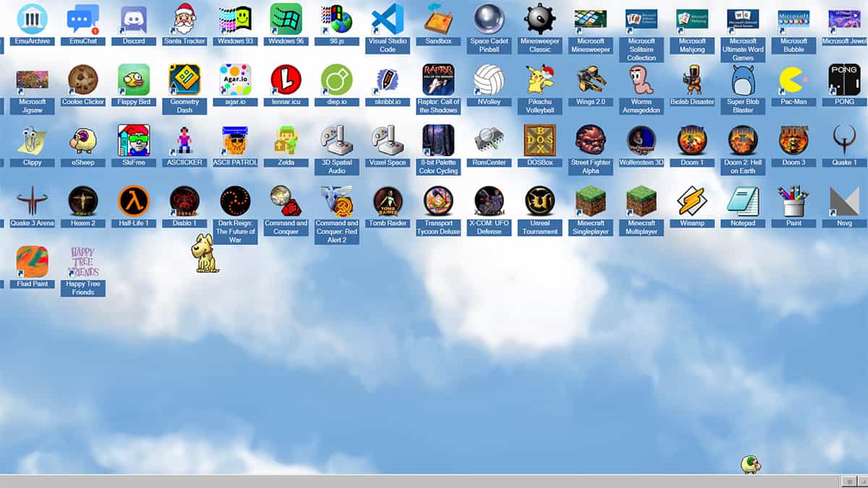Open Winamp
Viewport: 868px width, 488px height.
692,202
